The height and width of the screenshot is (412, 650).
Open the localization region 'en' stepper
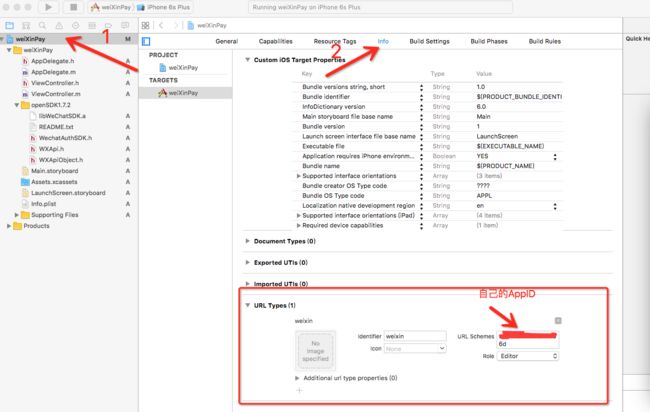point(555,206)
